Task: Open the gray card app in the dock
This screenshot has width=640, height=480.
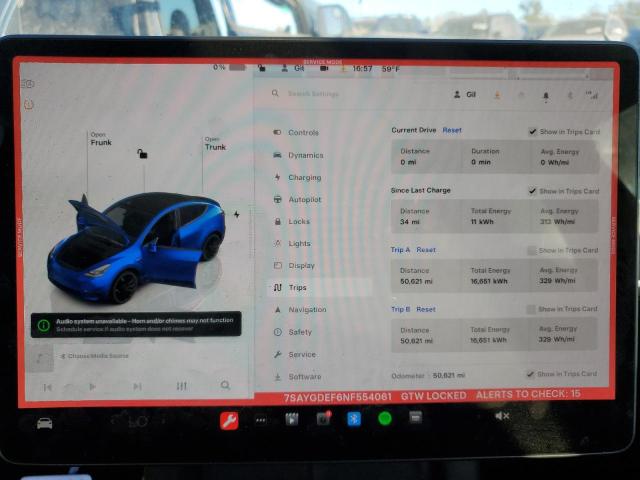Action: (x=416, y=418)
